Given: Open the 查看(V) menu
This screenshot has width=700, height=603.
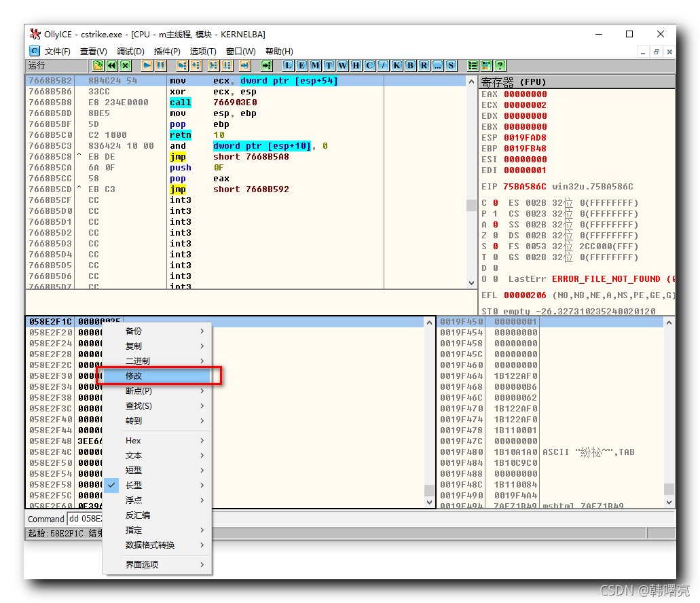Looking at the screenshot, I should 93,52.
